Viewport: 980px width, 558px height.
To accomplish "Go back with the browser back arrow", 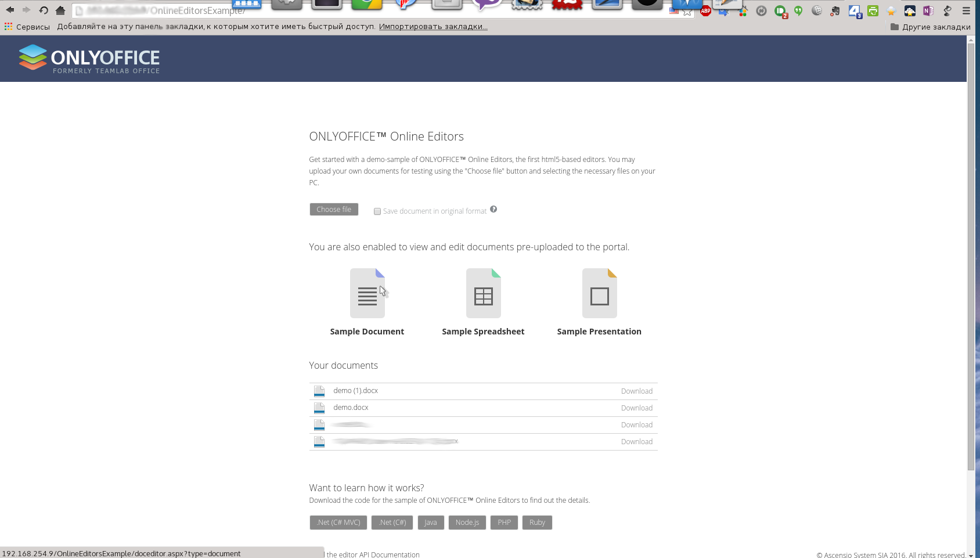I will 10,10.
